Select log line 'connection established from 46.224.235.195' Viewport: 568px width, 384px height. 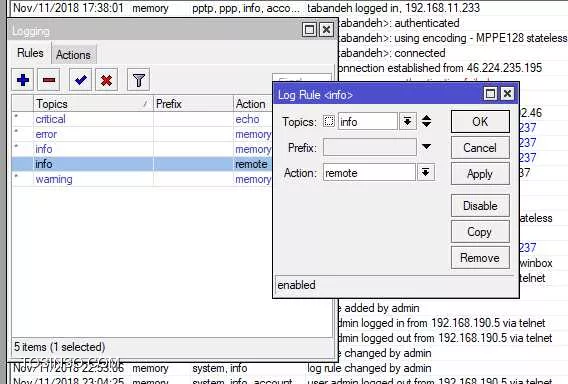(x=439, y=68)
